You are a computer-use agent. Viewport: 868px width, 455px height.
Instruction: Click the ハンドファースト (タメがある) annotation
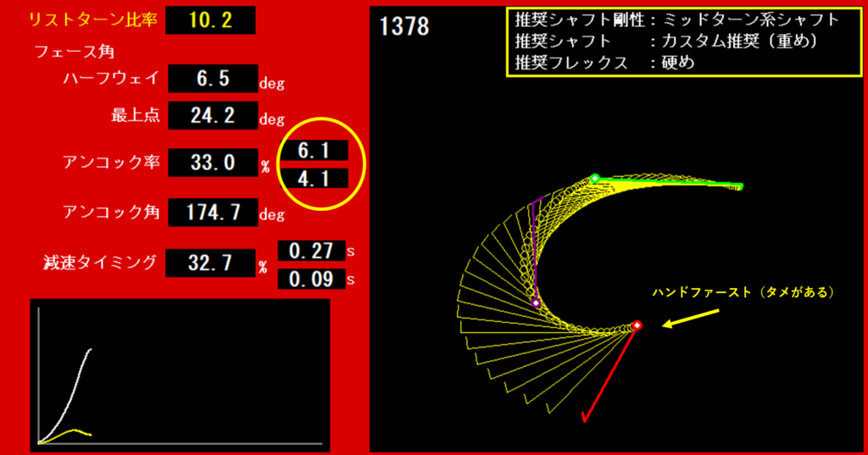click(743, 292)
